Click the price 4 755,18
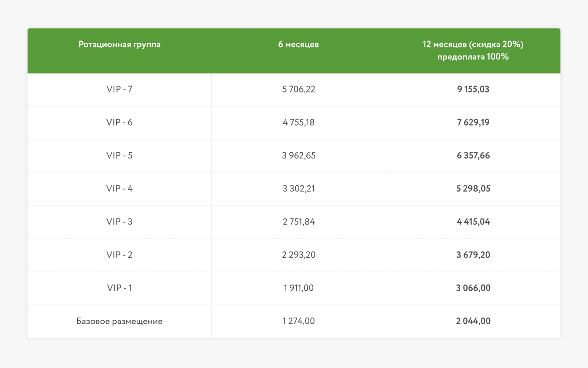 (x=299, y=123)
